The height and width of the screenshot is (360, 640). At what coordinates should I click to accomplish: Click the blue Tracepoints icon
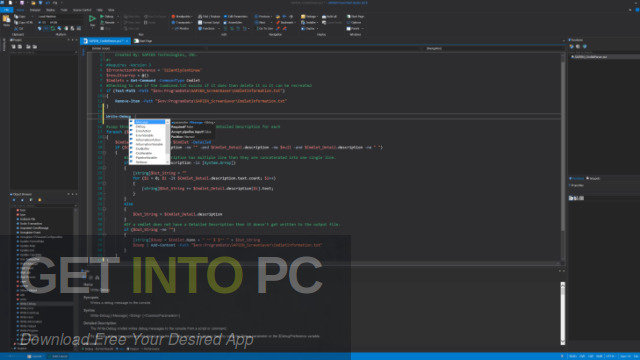[173, 22]
